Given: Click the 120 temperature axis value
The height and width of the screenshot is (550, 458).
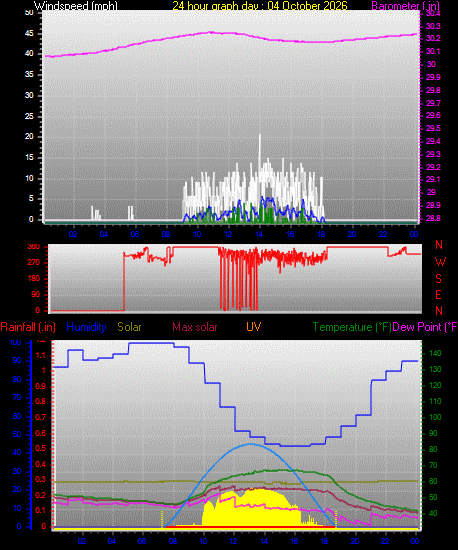Looking at the screenshot, I should 436,385.
